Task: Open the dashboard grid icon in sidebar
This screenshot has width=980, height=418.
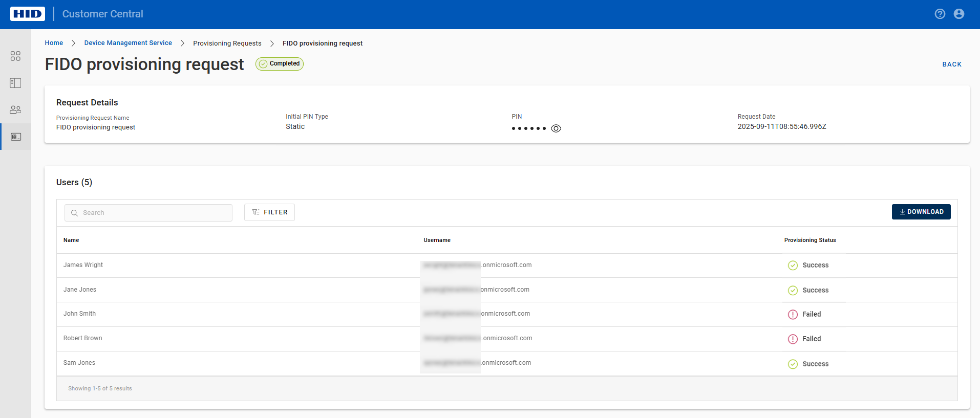Action: point(15,56)
